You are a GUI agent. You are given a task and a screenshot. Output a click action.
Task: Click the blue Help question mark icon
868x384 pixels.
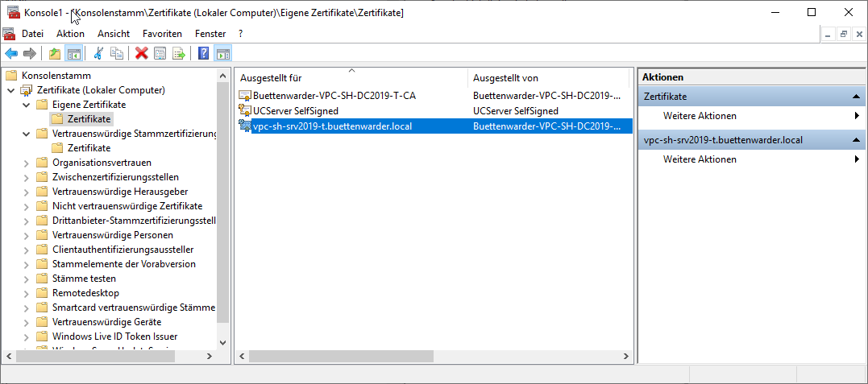point(204,53)
